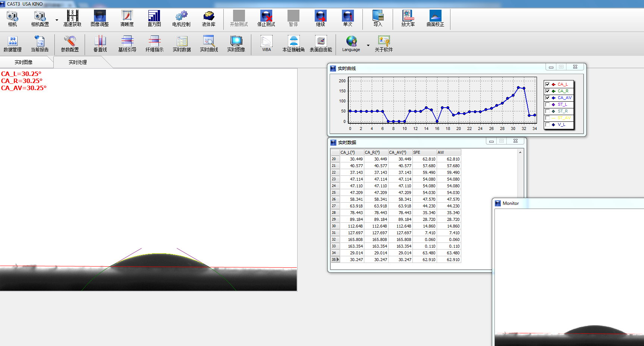Enable the ST_AV series checkbox
644x346 pixels.
point(547,118)
